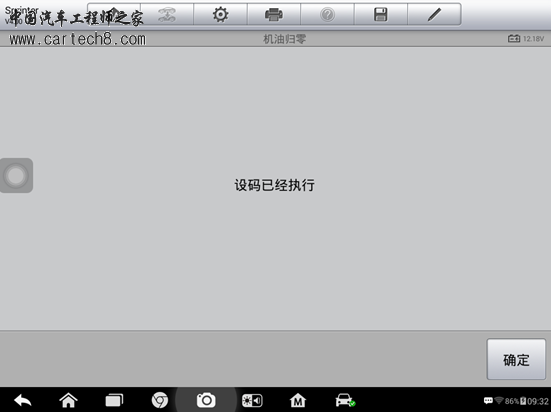This screenshot has width=551, height=412.
Task: Click the 确定 confirm button
Action: coord(516,359)
